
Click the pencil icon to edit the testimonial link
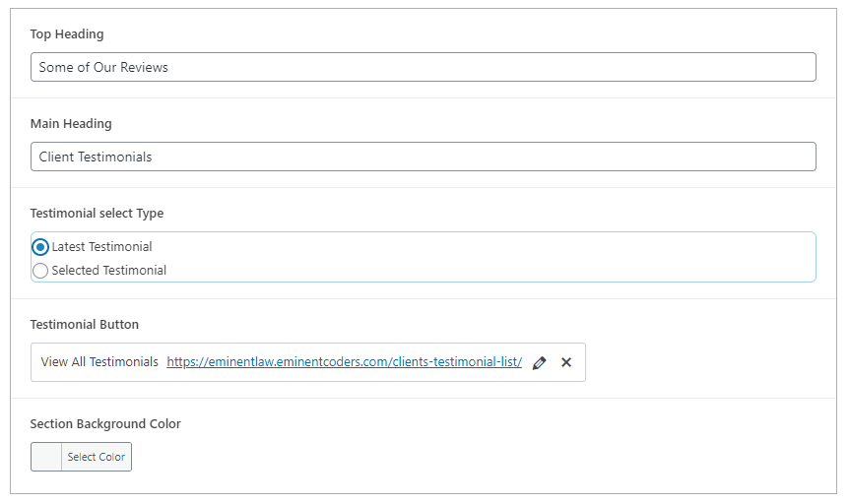coord(539,362)
